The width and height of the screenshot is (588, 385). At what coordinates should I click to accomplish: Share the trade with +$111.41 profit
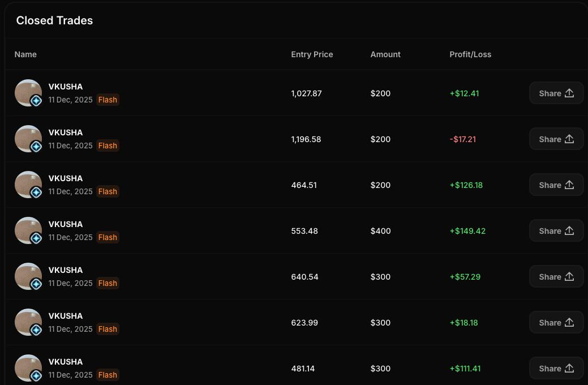(556, 369)
